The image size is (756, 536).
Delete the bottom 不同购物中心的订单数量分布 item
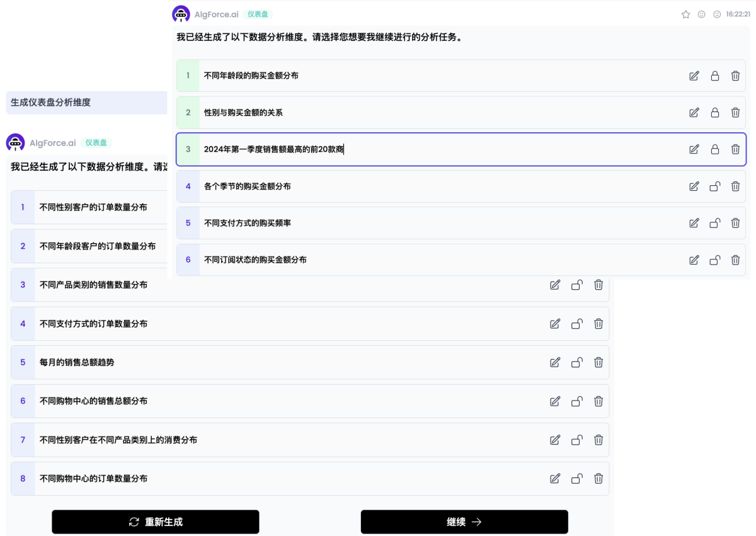pos(598,479)
